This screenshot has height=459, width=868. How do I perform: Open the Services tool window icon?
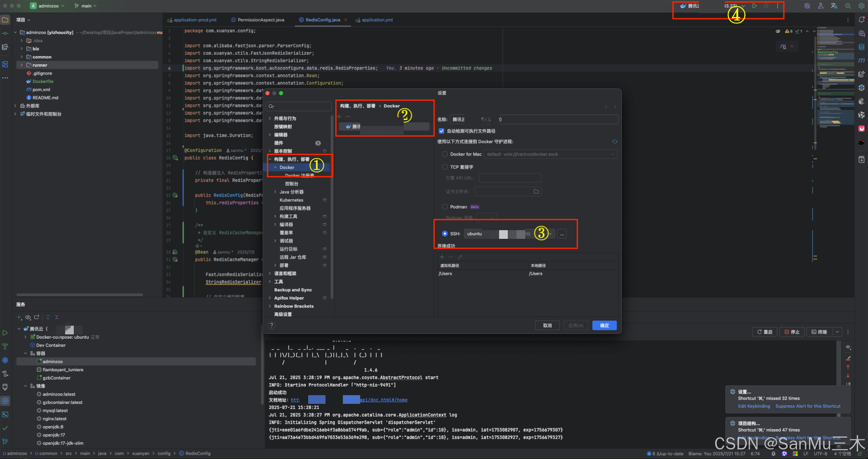click(5, 401)
